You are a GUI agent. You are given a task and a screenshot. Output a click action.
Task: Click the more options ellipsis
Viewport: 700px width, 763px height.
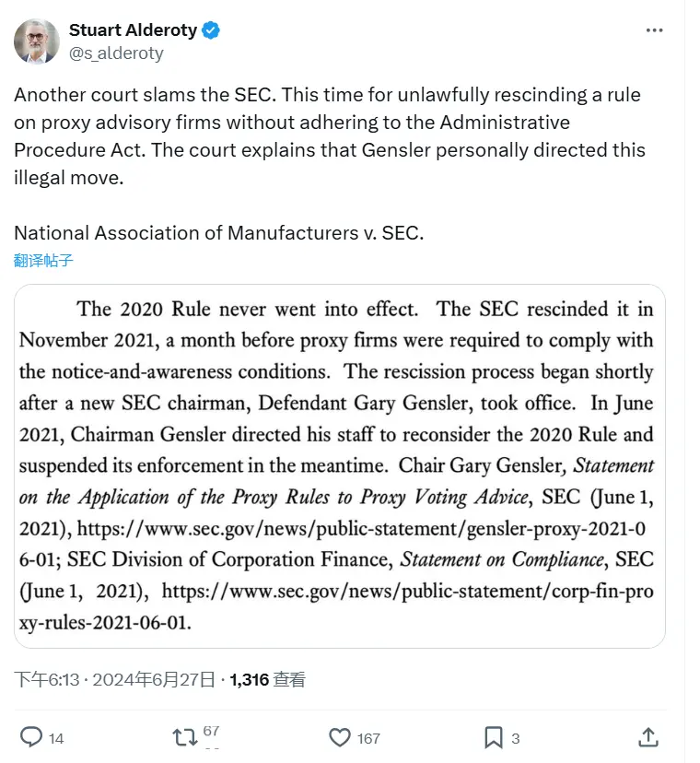655,29
